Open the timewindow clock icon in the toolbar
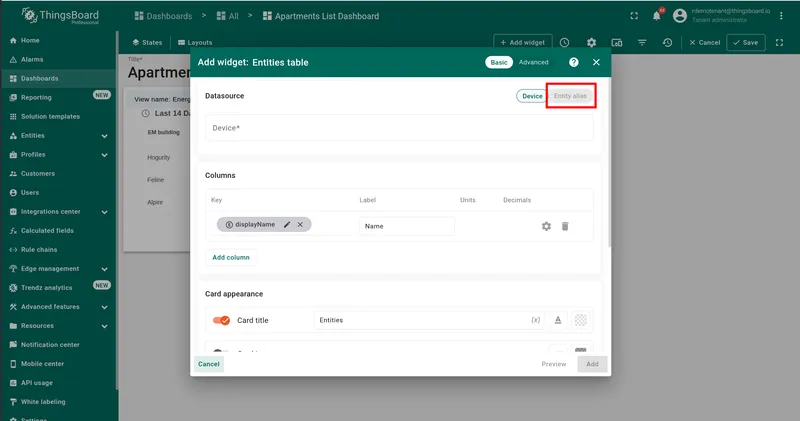 click(x=564, y=42)
